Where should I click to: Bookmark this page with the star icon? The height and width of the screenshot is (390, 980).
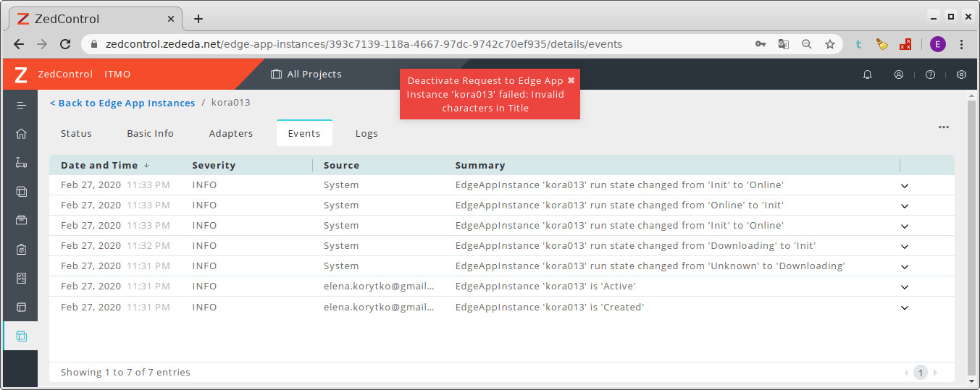(830, 44)
